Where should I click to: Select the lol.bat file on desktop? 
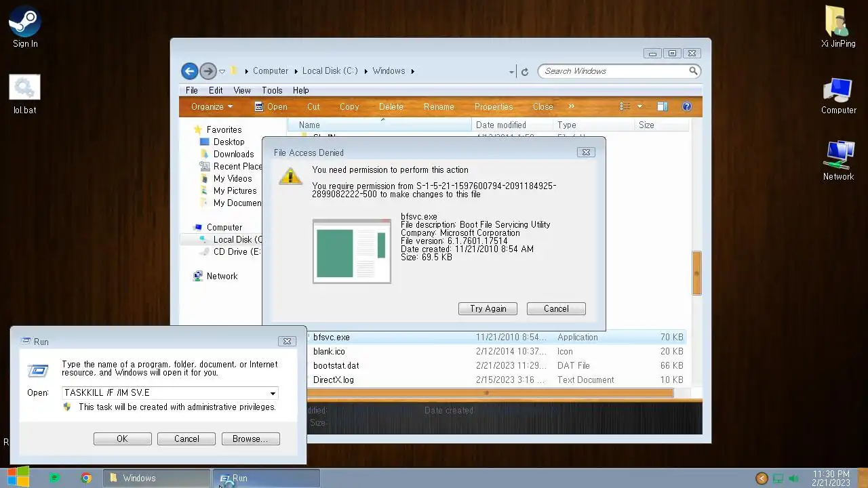[25, 94]
